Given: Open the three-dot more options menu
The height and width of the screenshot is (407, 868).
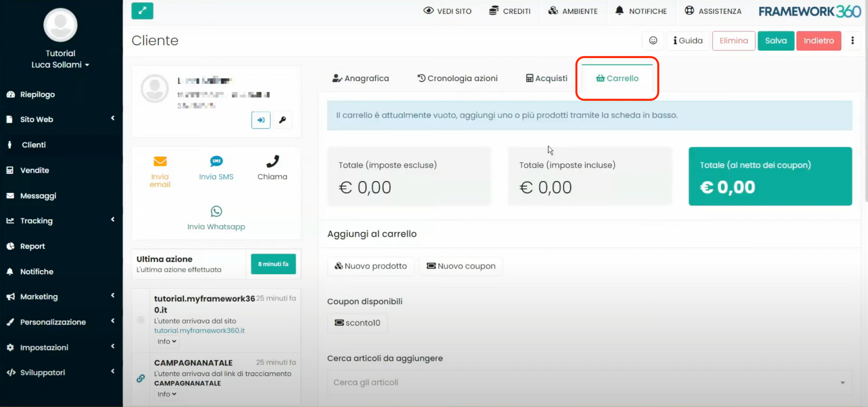Looking at the screenshot, I should (x=852, y=41).
